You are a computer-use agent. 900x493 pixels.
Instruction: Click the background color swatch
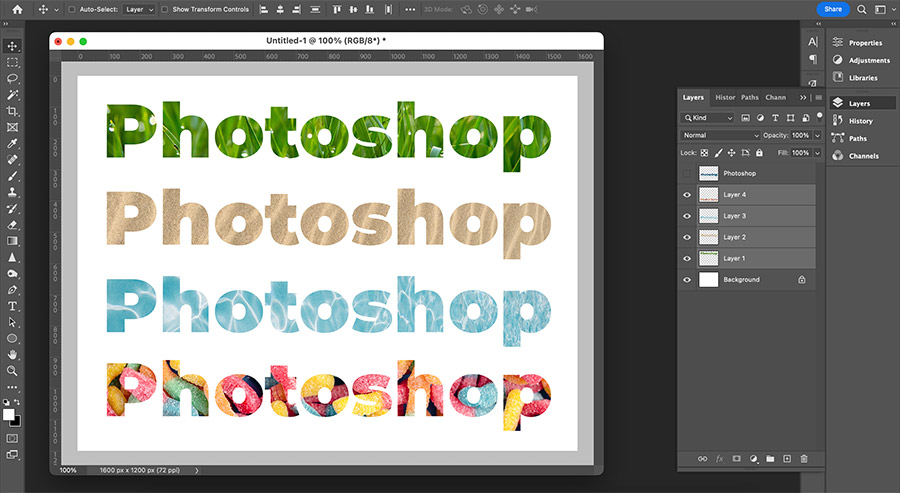click(x=16, y=422)
